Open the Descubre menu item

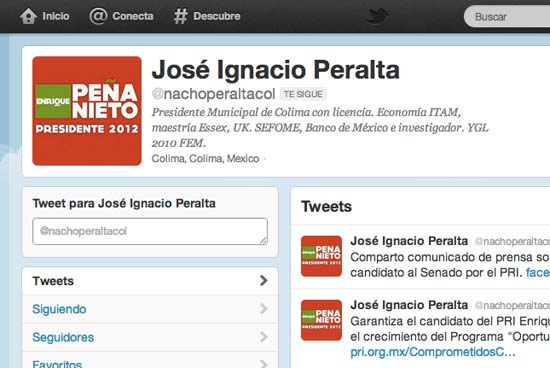point(207,16)
